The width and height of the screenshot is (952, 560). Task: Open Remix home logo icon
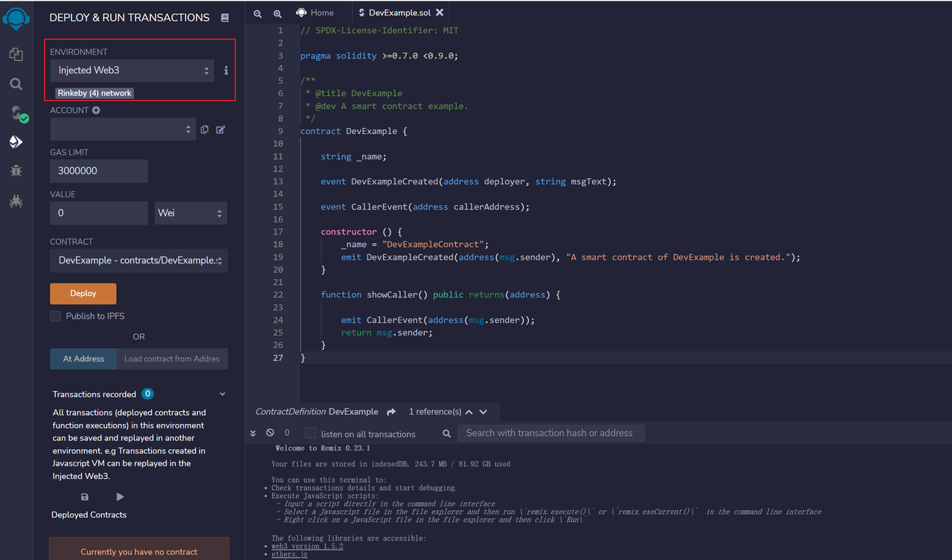pos(16,19)
